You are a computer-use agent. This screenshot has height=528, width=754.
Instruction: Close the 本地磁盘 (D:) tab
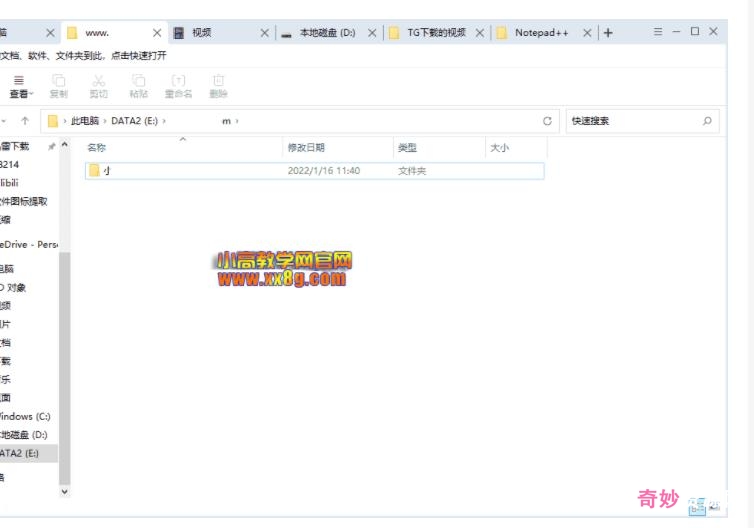click(x=372, y=33)
